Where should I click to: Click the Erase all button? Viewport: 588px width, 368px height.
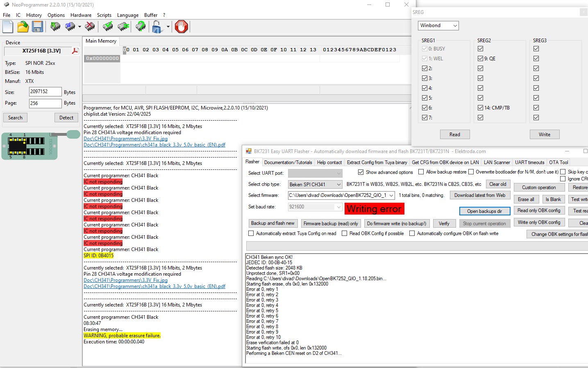pos(526,199)
